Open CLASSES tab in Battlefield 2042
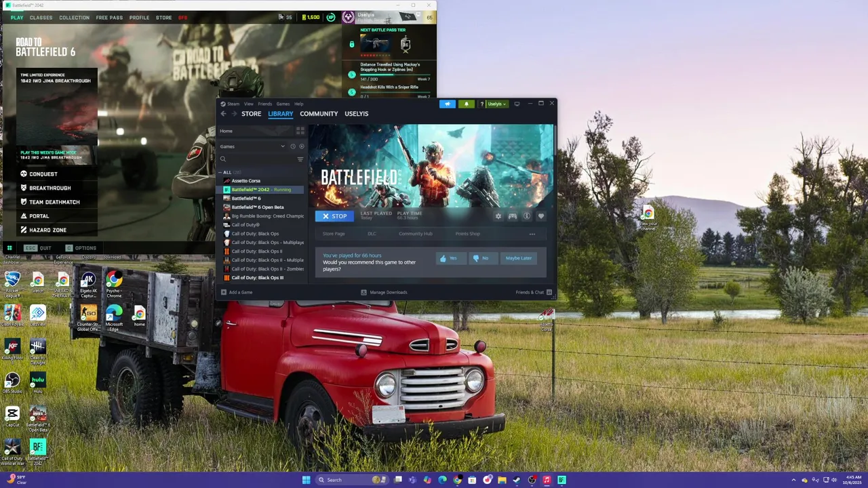Screen dimensions: 868x488 tap(41, 18)
